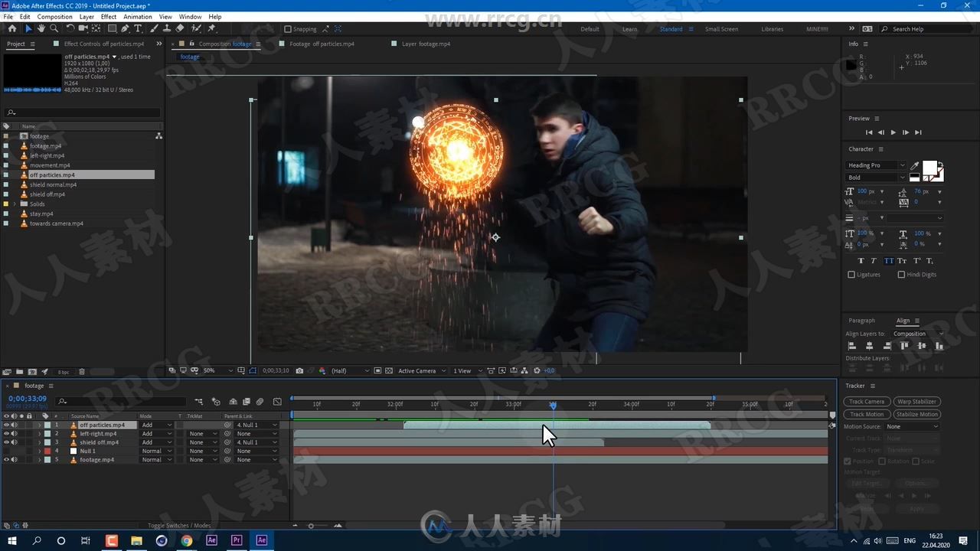Open Chrome from the taskbar
The image size is (980, 551).
(186, 540)
